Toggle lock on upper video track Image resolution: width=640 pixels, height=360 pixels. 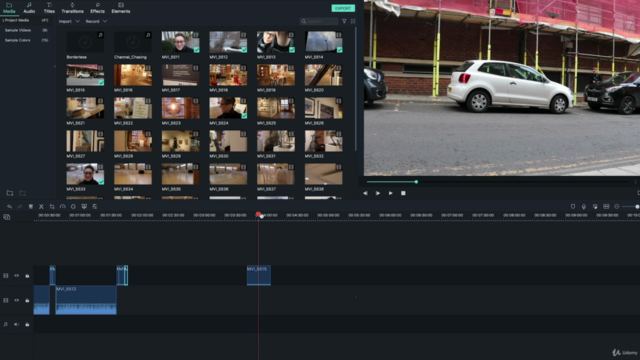(x=27, y=276)
